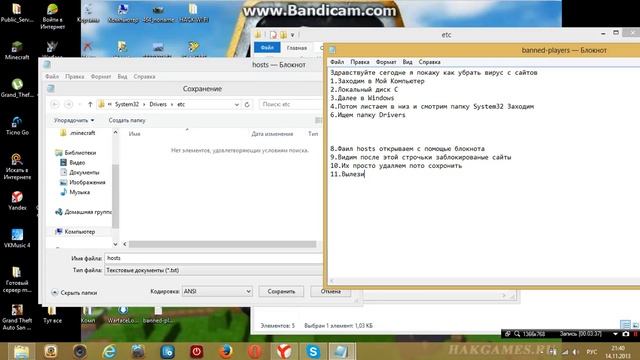Select Компьютер in the navigation pane

point(80,231)
